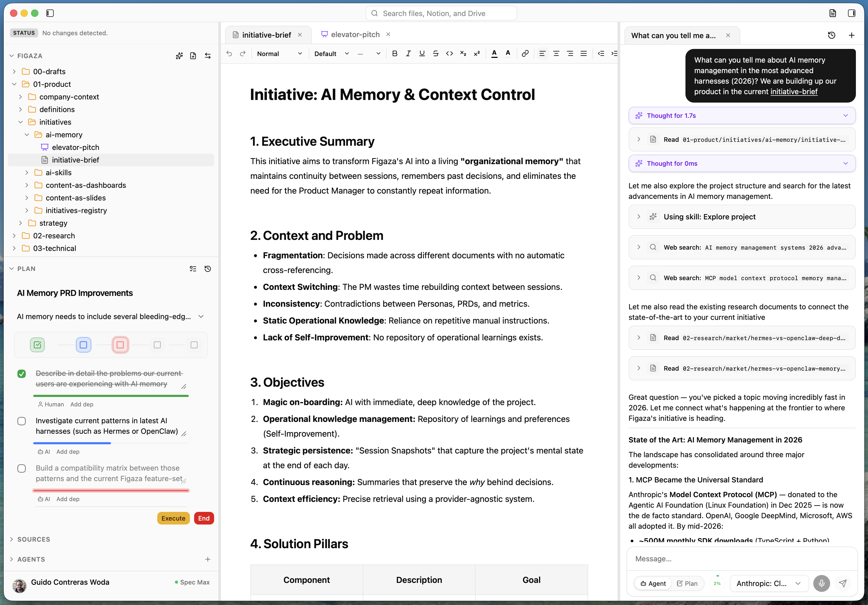Toggle the right sidebar panel icon

[x=851, y=13]
